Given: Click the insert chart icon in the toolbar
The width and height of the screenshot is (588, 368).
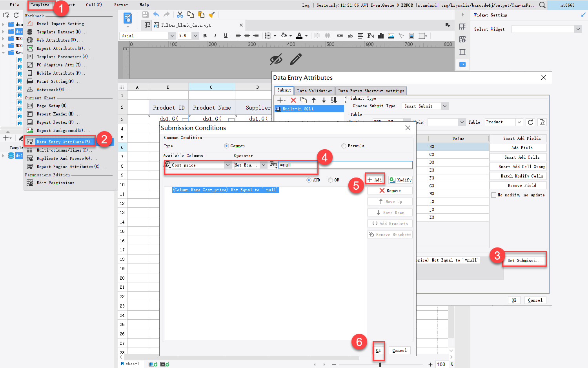Looking at the screenshot, I should [x=380, y=36].
